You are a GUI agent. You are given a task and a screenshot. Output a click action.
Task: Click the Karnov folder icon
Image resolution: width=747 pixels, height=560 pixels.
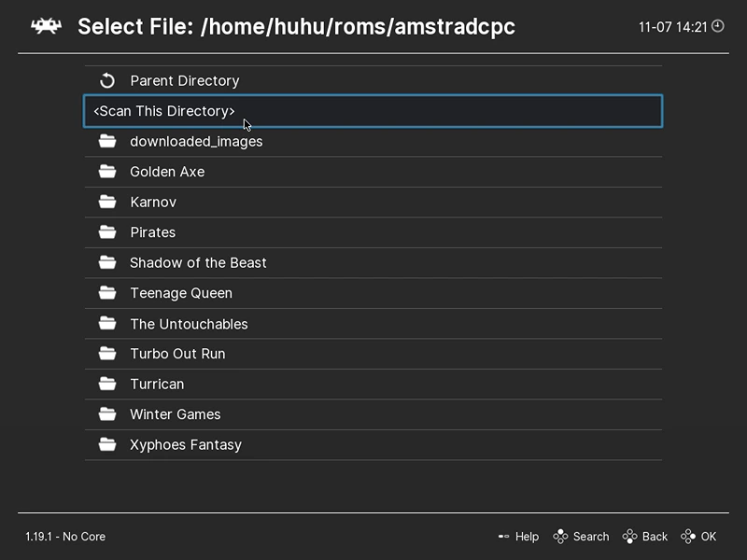[107, 202]
